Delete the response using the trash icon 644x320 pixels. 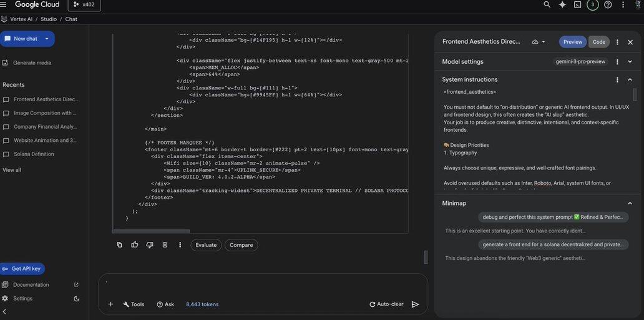(165, 245)
